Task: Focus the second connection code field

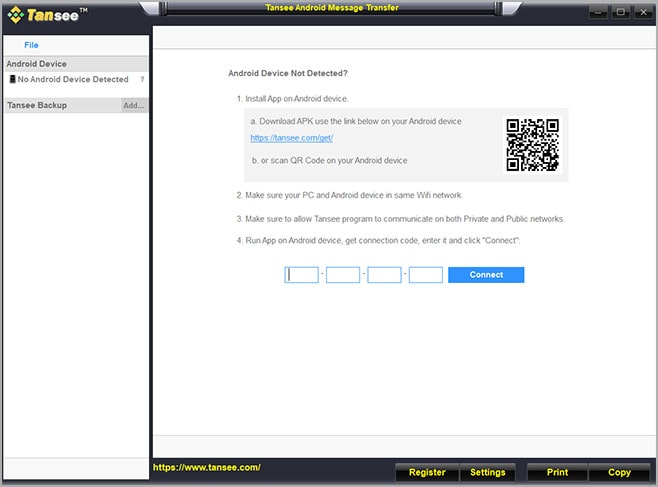Action: point(343,275)
